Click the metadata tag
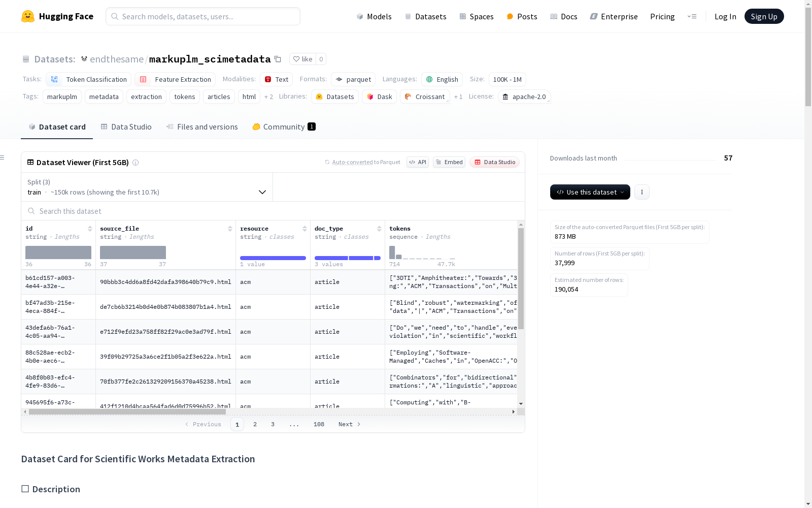Viewport: 812px width, 508px height. [x=104, y=97]
